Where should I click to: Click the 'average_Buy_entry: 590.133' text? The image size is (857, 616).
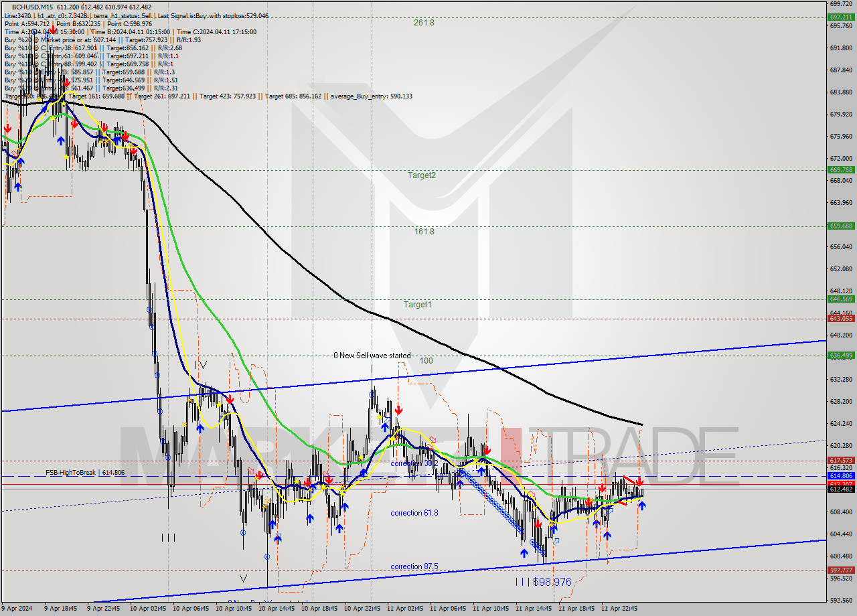(x=370, y=96)
